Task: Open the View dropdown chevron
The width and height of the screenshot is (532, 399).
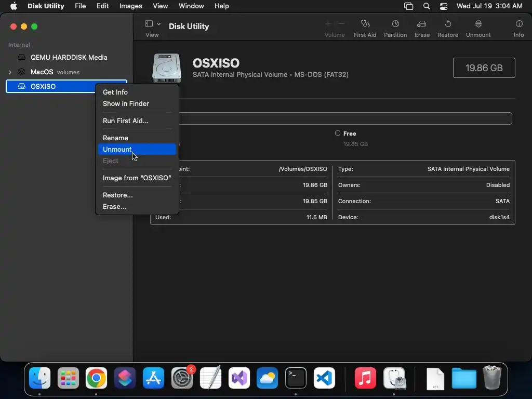Action: point(158,24)
